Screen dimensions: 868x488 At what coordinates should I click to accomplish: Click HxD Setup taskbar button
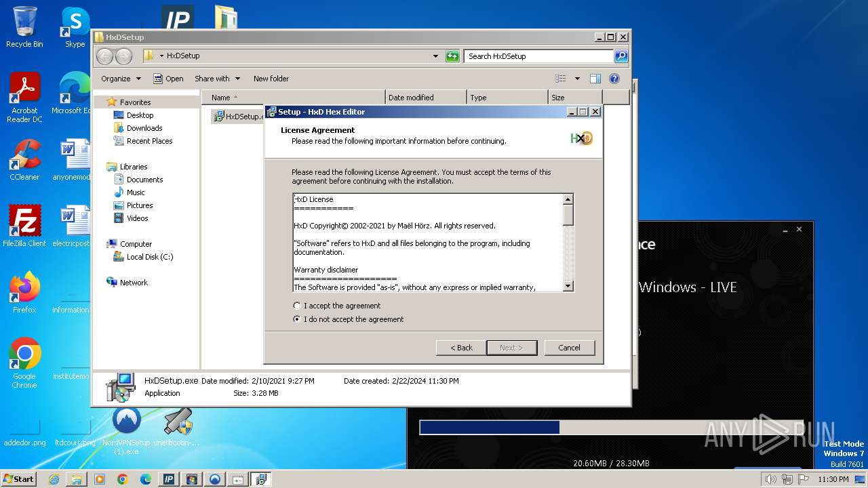261,479
